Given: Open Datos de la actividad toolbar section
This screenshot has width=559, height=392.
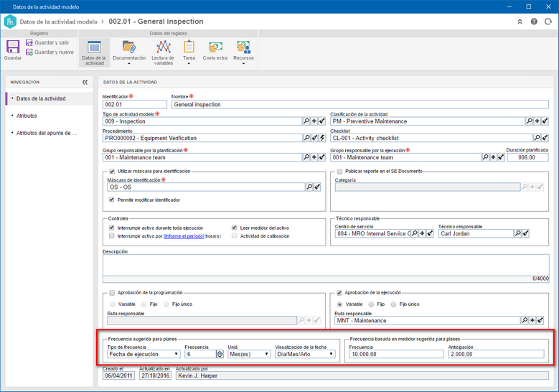Looking at the screenshot, I should [x=94, y=53].
